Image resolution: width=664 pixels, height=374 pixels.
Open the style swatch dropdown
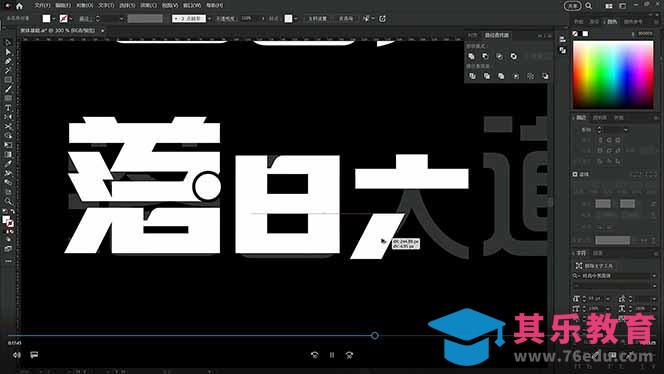295,19
